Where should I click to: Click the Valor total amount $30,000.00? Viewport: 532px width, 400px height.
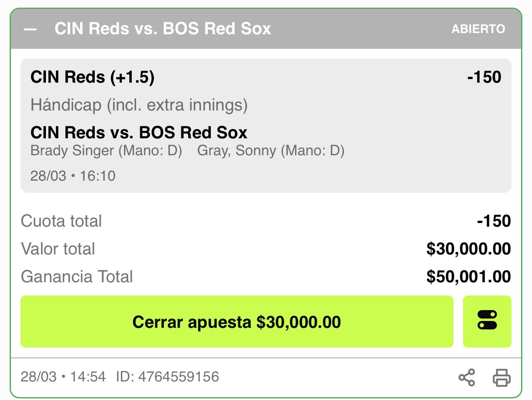click(x=468, y=249)
